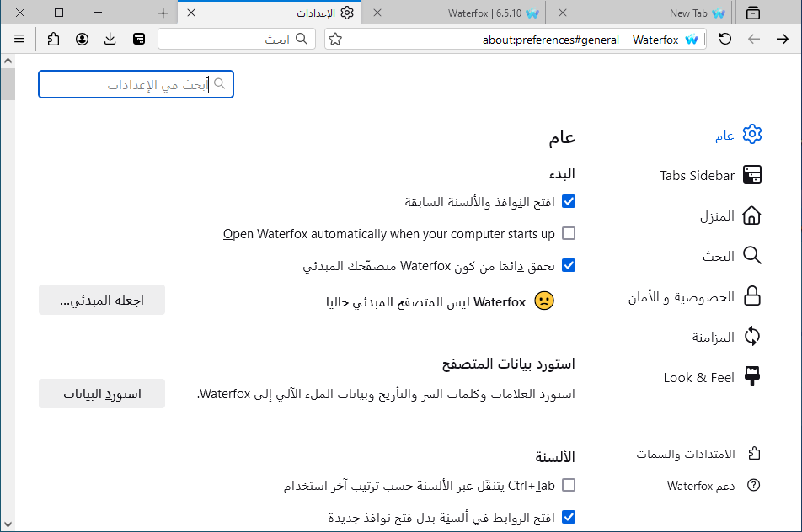Minimize the Waterfox window
Viewport: 802px width, 532px height.
point(98,13)
